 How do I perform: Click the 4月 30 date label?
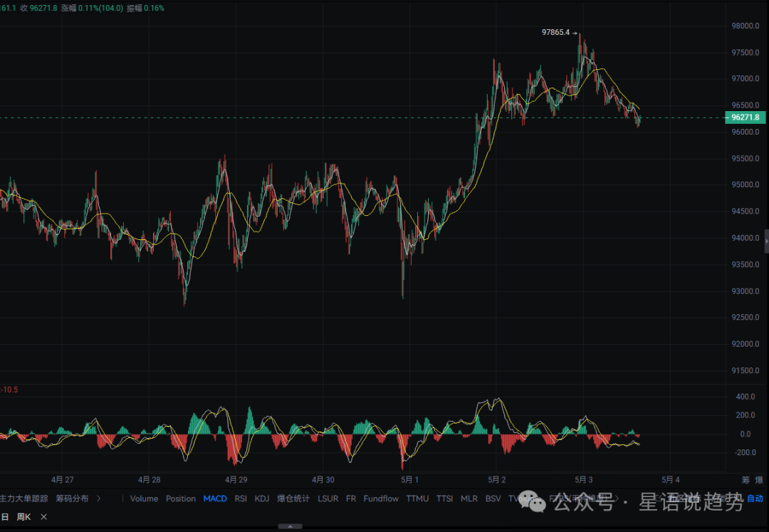coord(323,480)
